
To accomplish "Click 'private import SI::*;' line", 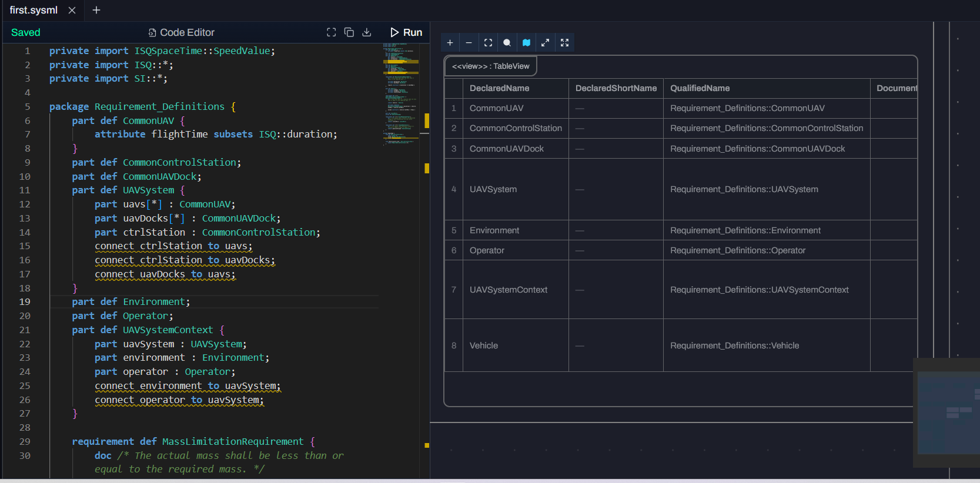I will [108, 78].
